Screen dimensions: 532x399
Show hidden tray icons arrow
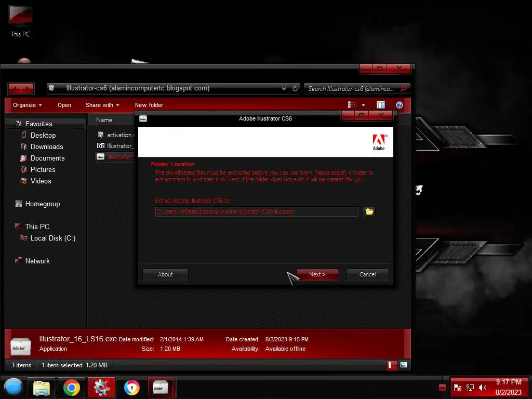(442, 388)
